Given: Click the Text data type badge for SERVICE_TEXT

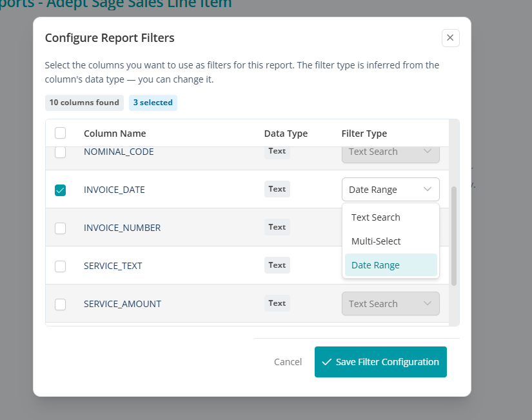Looking at the screenshot, I should (x=277, y=265).
